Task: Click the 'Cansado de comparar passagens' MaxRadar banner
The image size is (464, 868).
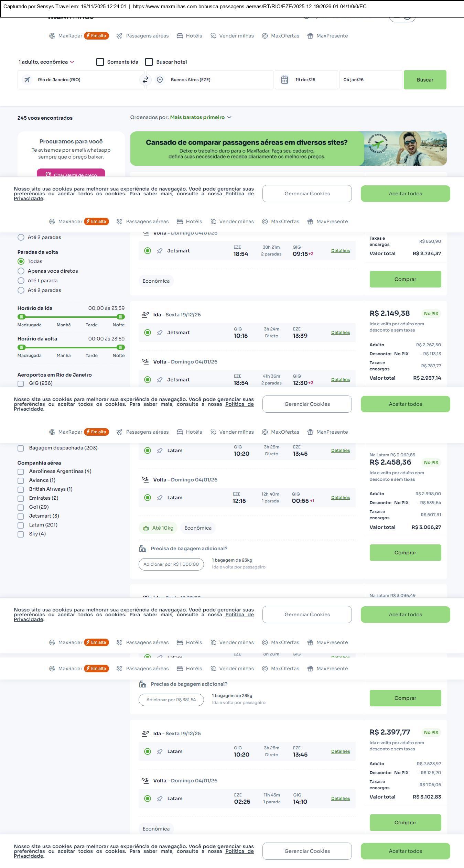Action: (x=247, y=149)
